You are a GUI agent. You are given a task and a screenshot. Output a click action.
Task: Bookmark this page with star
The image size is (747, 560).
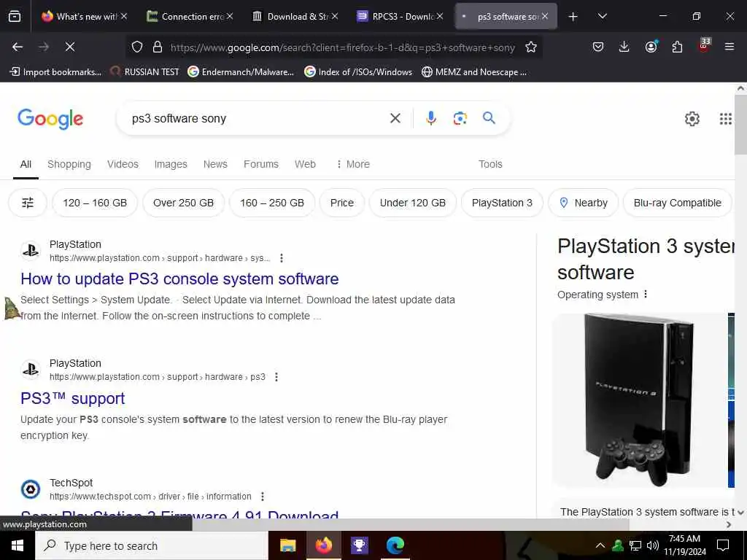[x=531, y=47]
